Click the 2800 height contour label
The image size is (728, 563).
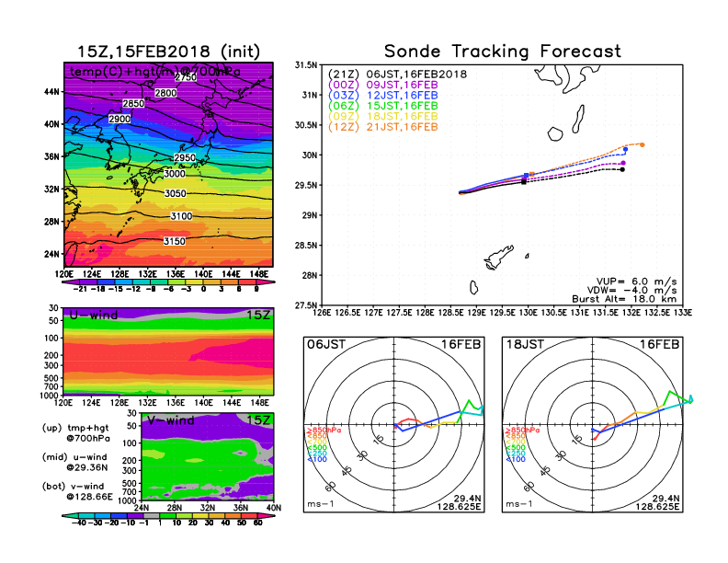point(165,93)
